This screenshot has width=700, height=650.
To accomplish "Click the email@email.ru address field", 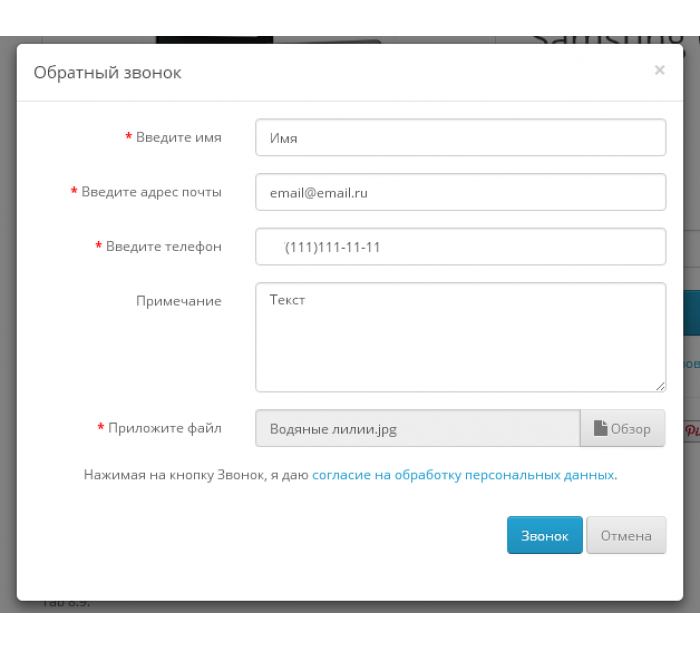I will (x=461, y=192).
